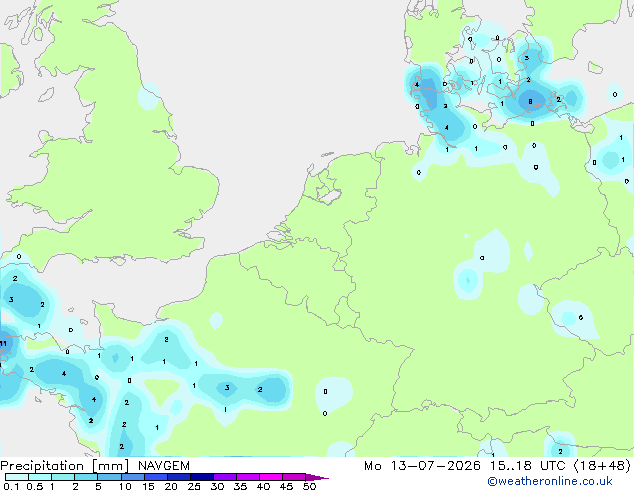This screenshot has height=490, width=634.
Task: Click the '11' precipitation value on the map
Action: [x=3, y=344]
